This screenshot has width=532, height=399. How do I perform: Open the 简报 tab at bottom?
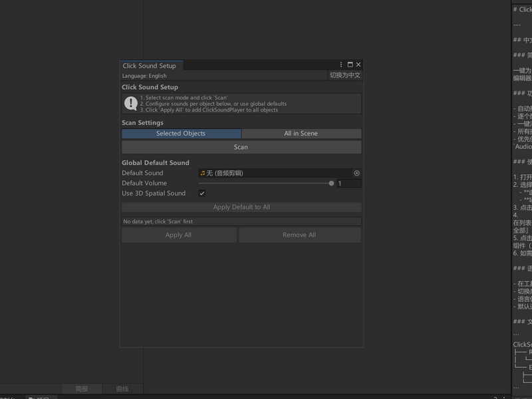(x=82, y=389)
